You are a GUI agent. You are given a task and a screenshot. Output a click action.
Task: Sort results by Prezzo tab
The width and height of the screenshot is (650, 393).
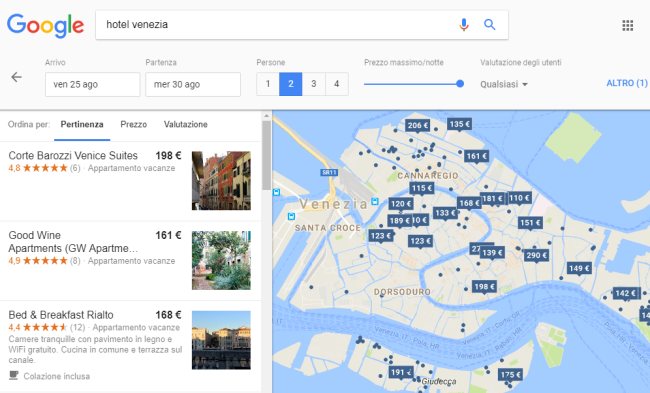click(x=133, y=124)
